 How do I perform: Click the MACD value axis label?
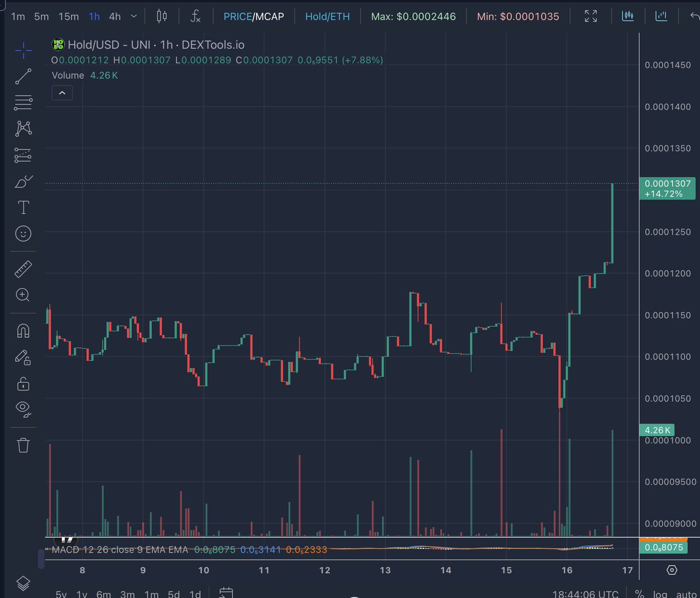coord(663,548)
